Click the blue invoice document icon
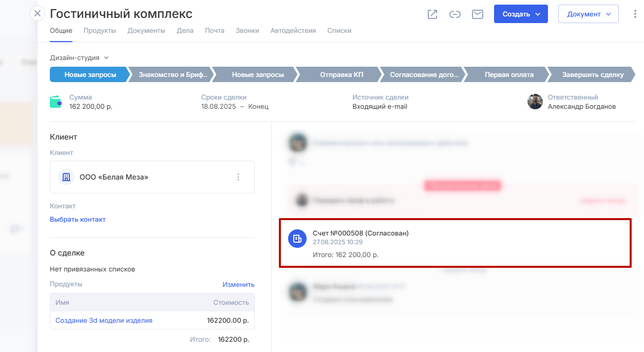The width and height of the screenshot is (644, 352). click(297, 239)
